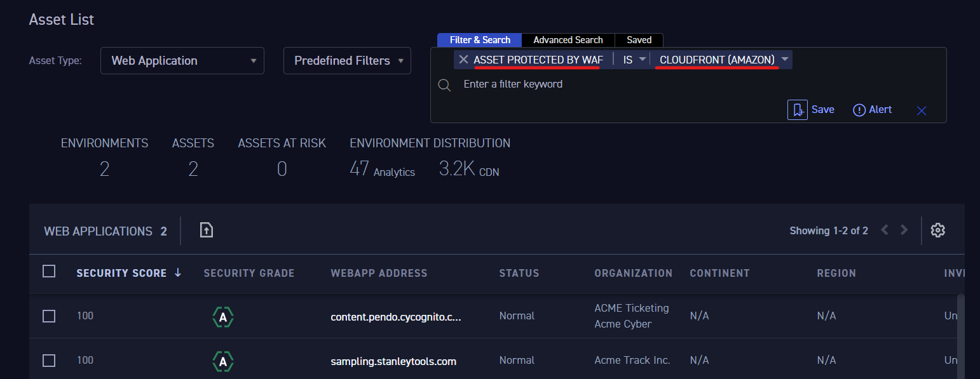Click the 47 Analytics distribution value
The width and height of the screenshot is (980, 379).
point(382,169)
